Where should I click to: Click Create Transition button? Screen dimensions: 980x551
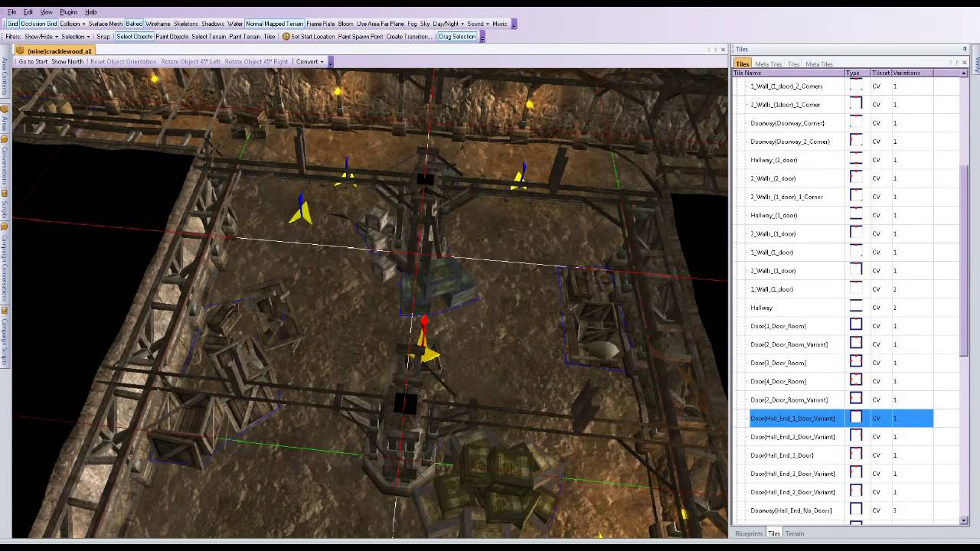coord(409,37)
